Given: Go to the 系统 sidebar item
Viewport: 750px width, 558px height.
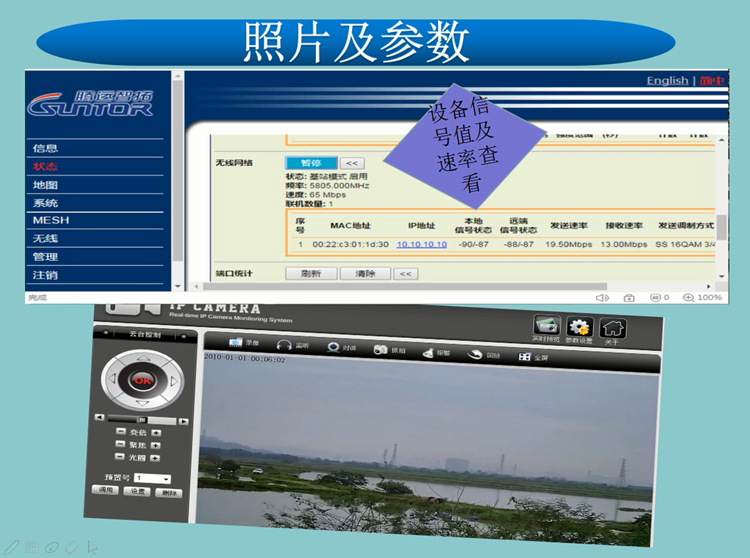Looking at the screenshot, I should pyautogui.click(x=45, y=203).
